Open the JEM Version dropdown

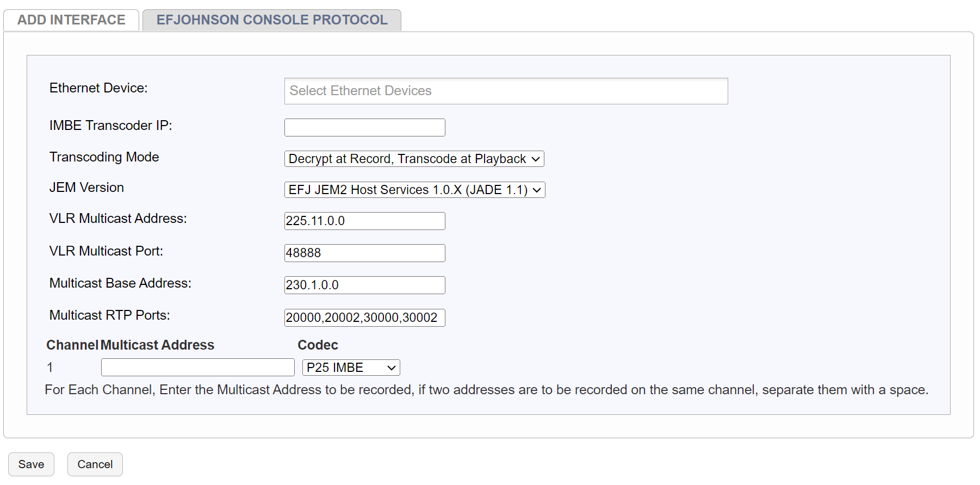(x=414, y=190)
